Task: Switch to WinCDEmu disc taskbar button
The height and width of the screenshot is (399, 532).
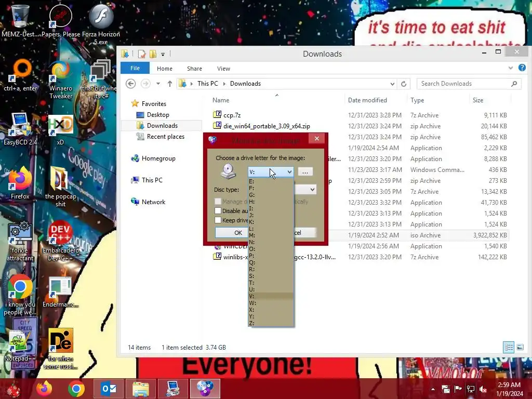Action: (205, 389)
